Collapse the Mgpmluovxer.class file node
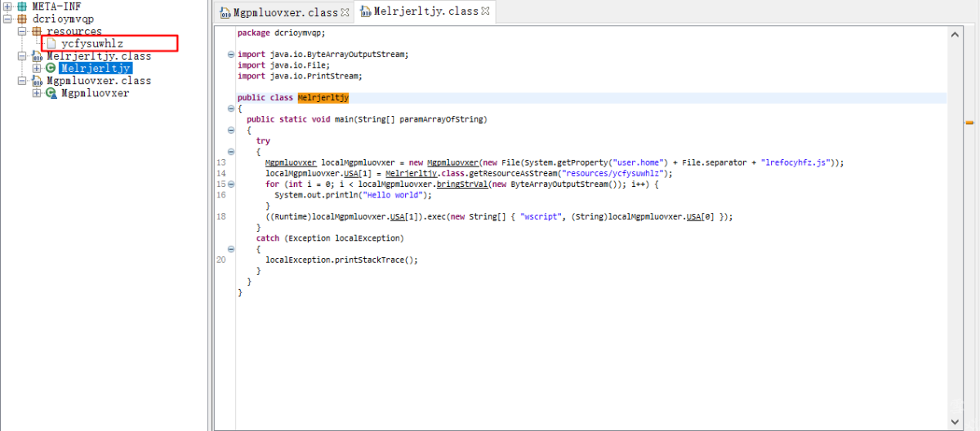 pos(21,81)
